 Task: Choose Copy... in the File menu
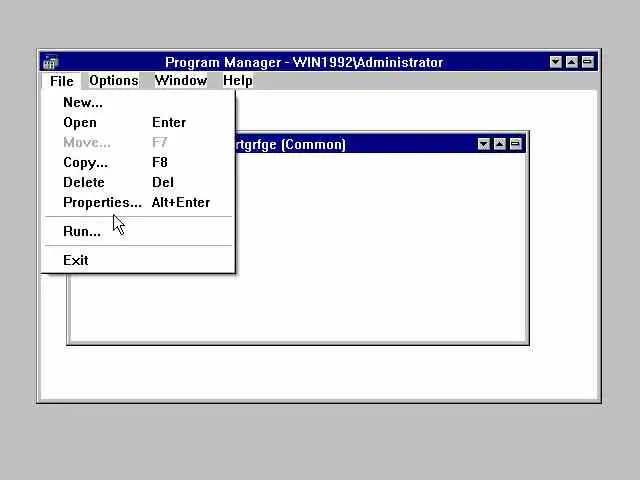point(138,162)
